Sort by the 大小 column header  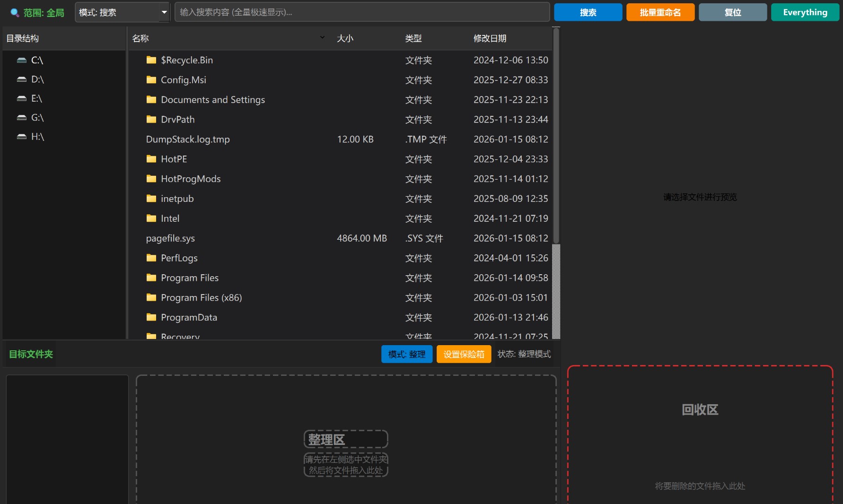point(345,38)
